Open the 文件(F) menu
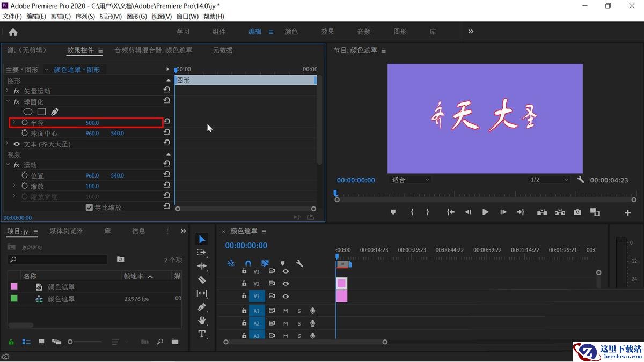 coord(12,17)
